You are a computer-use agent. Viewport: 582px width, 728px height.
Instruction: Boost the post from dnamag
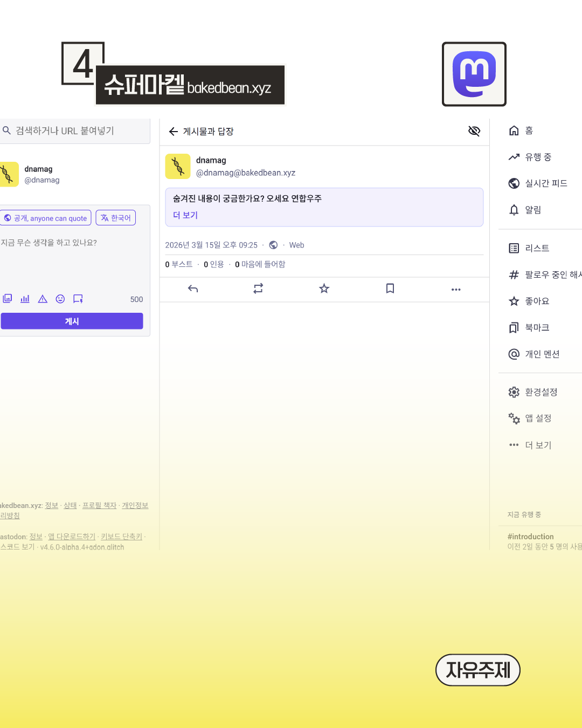click(258, 289)
